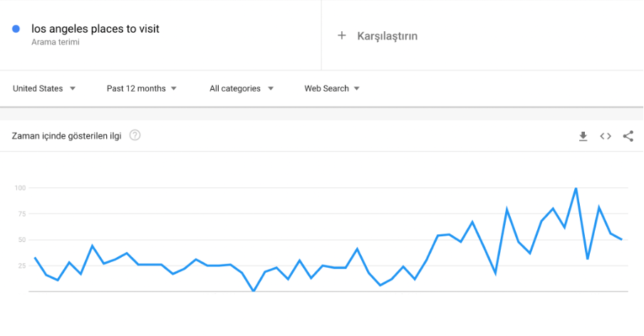Click the highest peak on the trend line
The width and height of the screenshot is (644, 336).
[x=576, y=189]
